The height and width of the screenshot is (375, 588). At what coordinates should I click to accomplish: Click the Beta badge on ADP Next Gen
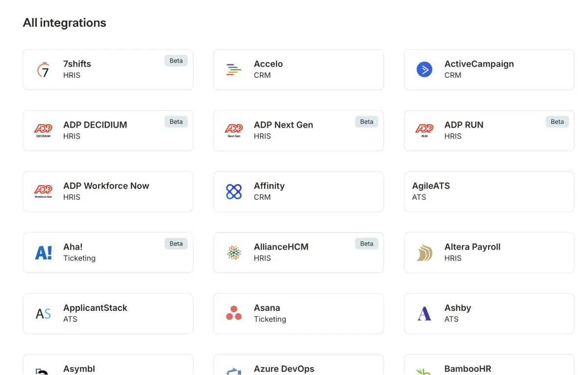367,121
